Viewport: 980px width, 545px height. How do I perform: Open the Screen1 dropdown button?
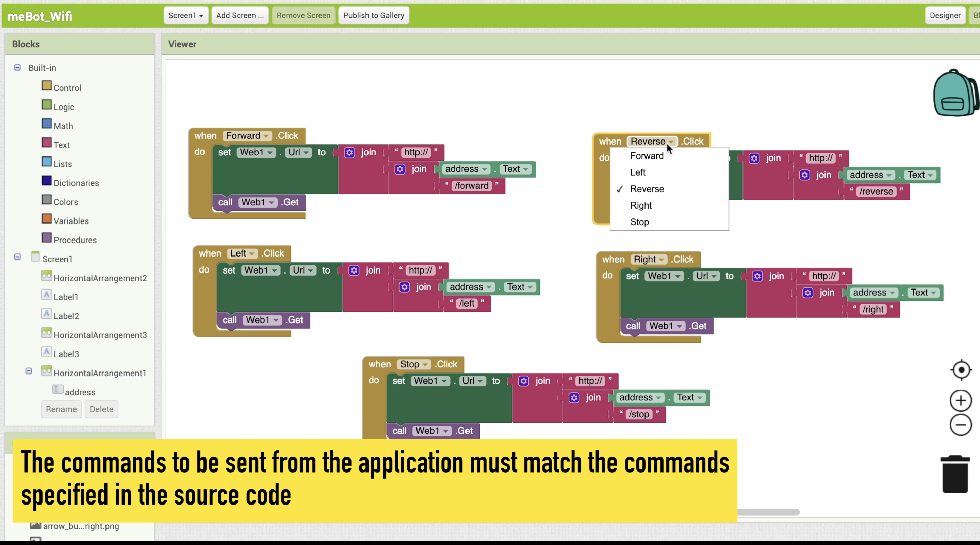pos(186,16)
